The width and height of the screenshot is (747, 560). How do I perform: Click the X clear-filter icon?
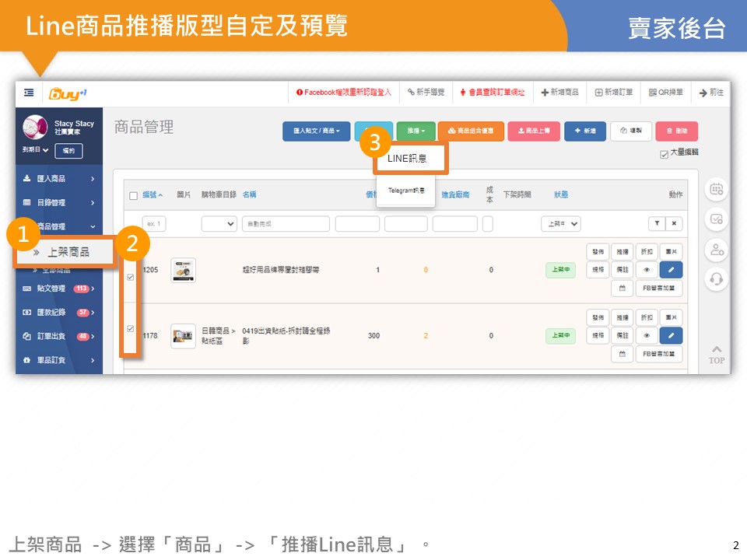[x=674, y=224]
